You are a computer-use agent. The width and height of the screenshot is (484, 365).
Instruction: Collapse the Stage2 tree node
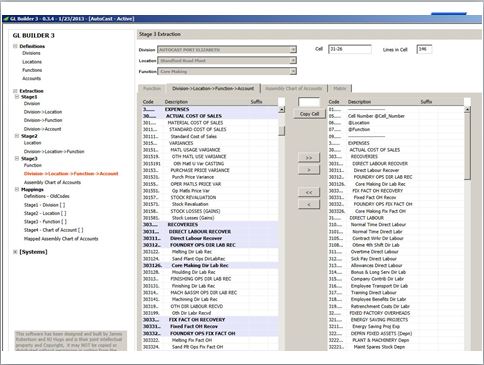17,136
